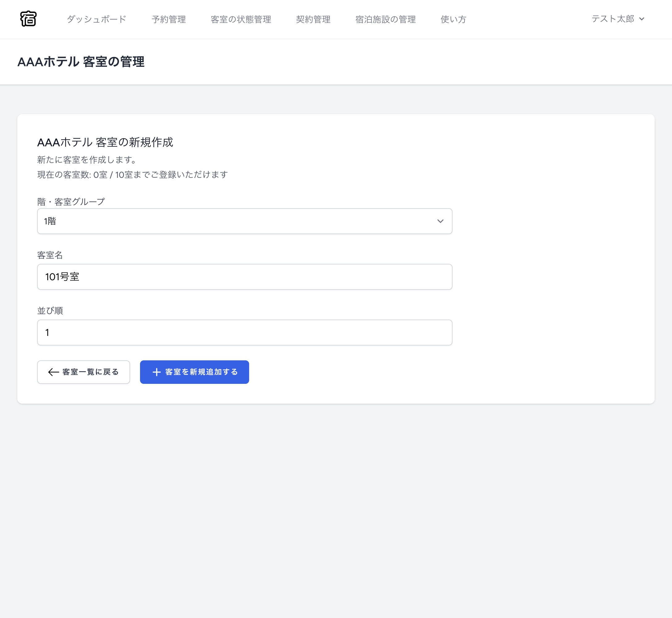Open the ダッシュボード page
672x618 pixels.
[x=96, y=19]
